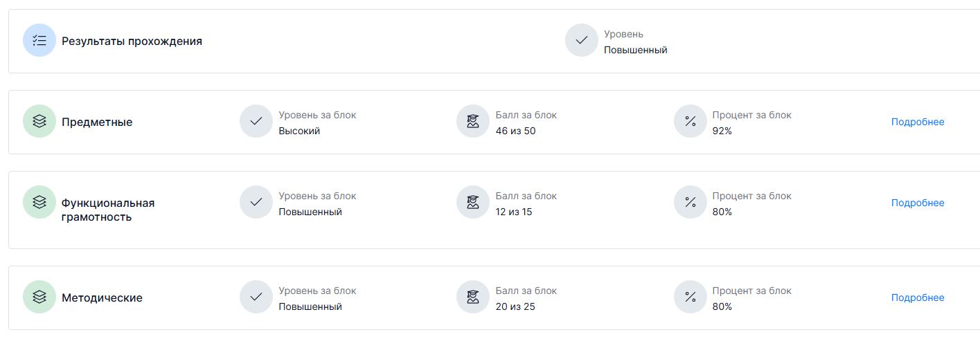
Task: Click the checkmark icon in the Предметные row
Action: click(x=256, y=122)
